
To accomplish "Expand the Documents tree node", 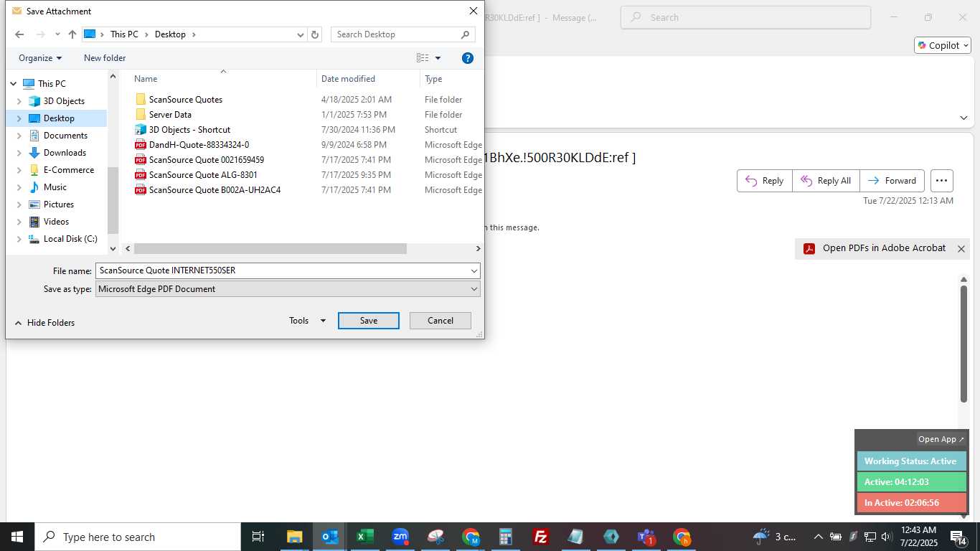I will [x=19, y=136].
